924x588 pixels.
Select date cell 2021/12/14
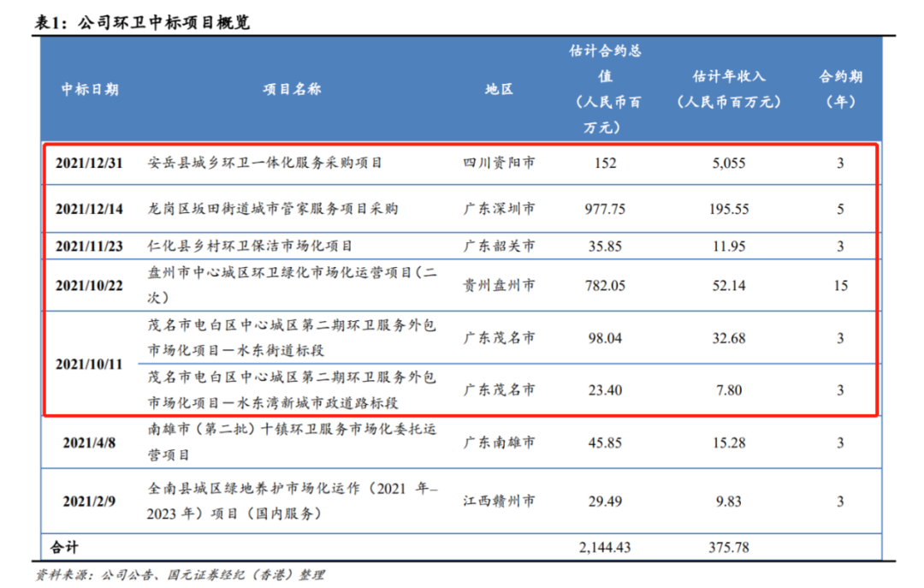pyautogui.click(x=89, y=210)
